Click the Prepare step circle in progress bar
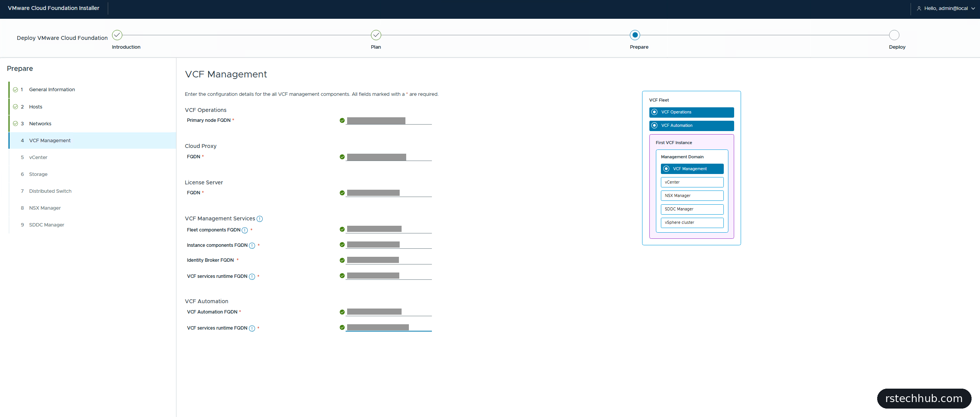 pos(635,35)
